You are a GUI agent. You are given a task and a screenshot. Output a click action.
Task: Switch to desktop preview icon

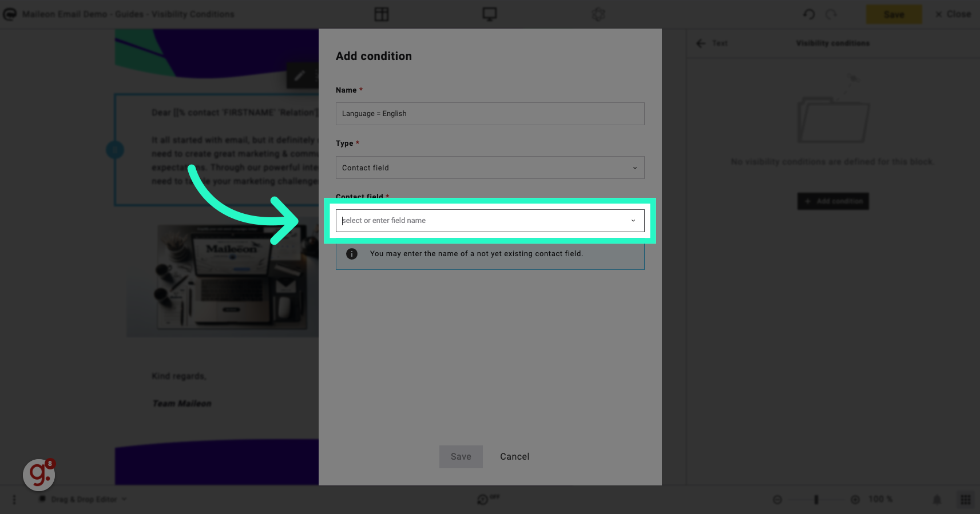coord(490,14)
